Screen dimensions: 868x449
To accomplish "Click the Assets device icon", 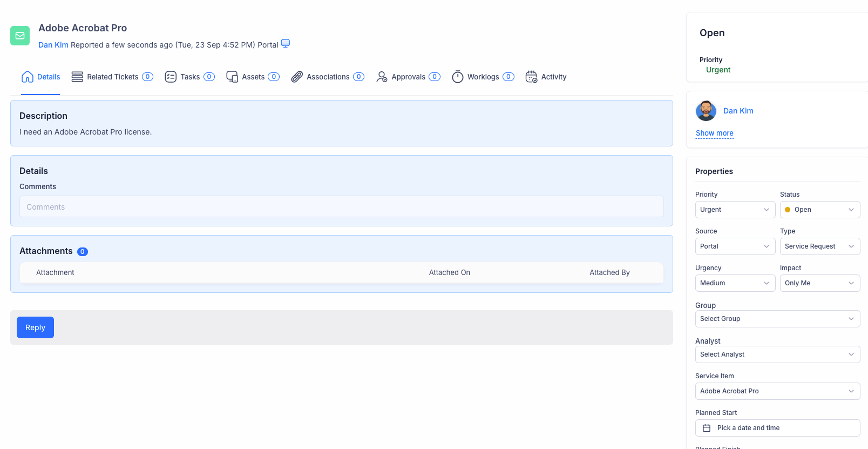I will tap(232, 77).
